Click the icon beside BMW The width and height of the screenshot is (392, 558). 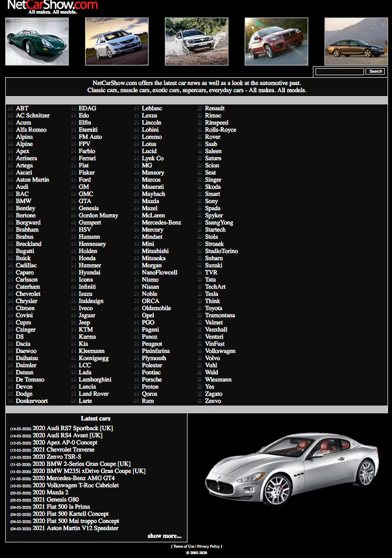click(10, 201)
